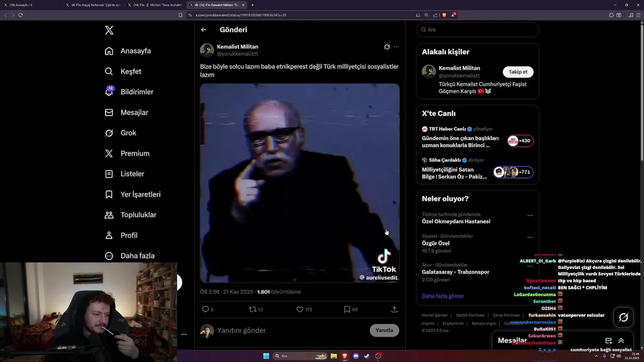Open OBS Studio from taskbar
The image size is (644, 362).
point(378,356)
